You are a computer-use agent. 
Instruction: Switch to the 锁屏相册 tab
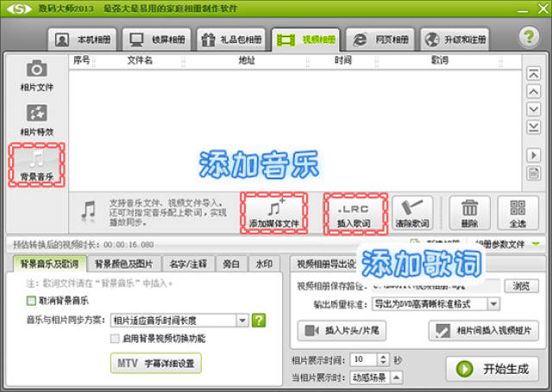(157, 40)
